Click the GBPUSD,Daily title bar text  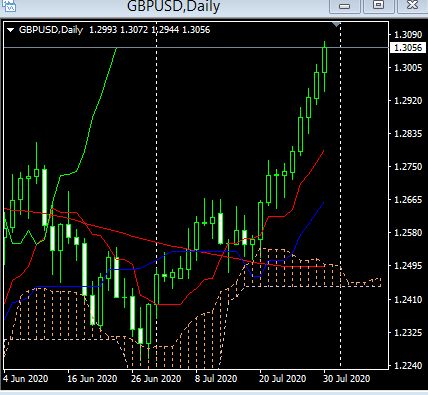tap(174, 6)
